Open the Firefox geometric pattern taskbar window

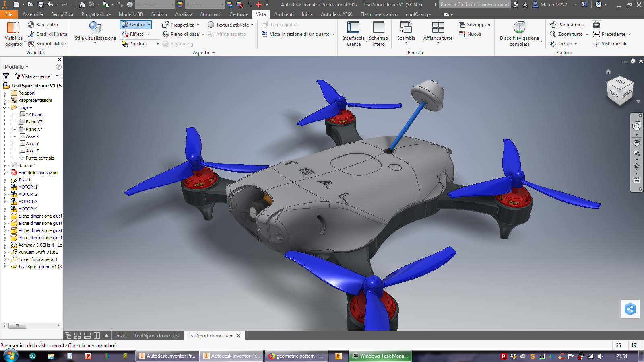pyautogui.click(x=296, y=356)
